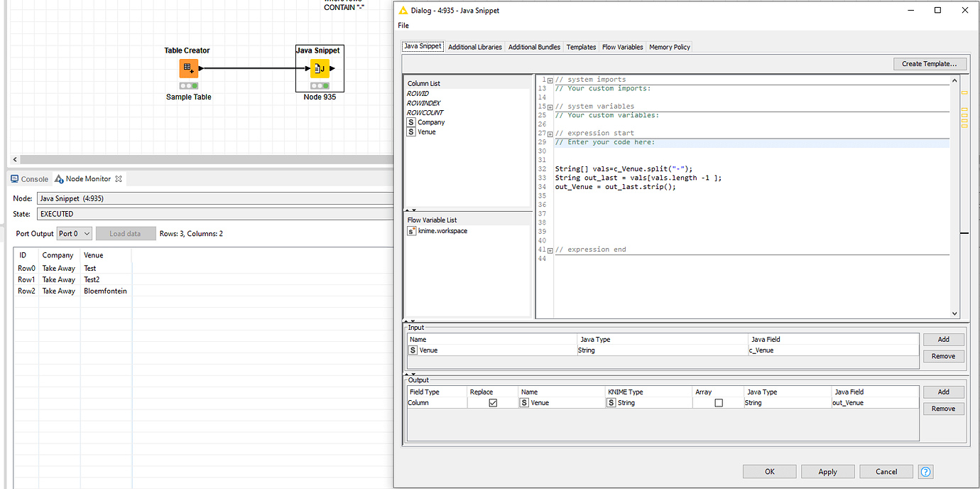
Task: Click the String type icon in Output row
Action: tap(611, 402)
